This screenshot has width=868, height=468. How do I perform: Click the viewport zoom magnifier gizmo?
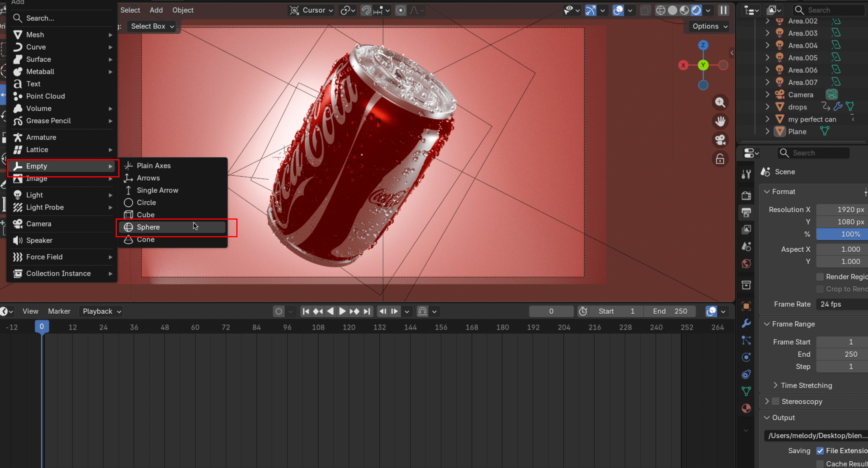click(720, 102)
